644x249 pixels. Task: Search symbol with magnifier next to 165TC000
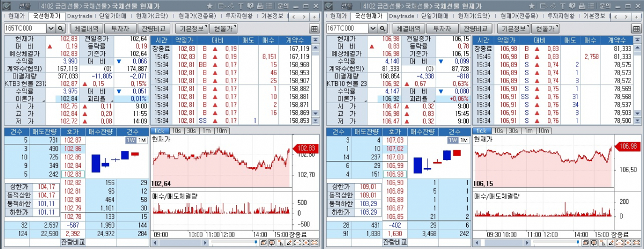coord(60,28)
